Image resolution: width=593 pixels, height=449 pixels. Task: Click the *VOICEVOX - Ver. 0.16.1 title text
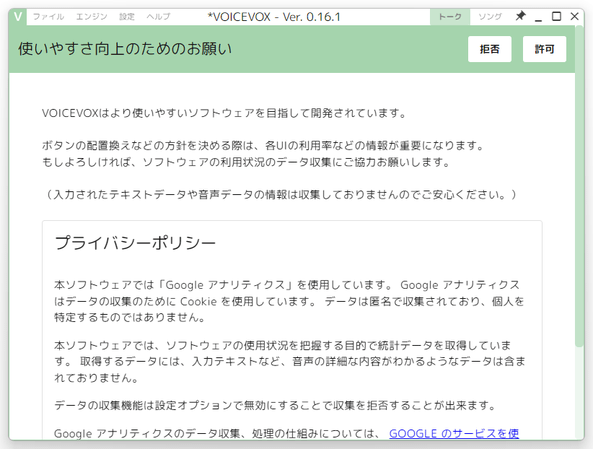[274, 17]
